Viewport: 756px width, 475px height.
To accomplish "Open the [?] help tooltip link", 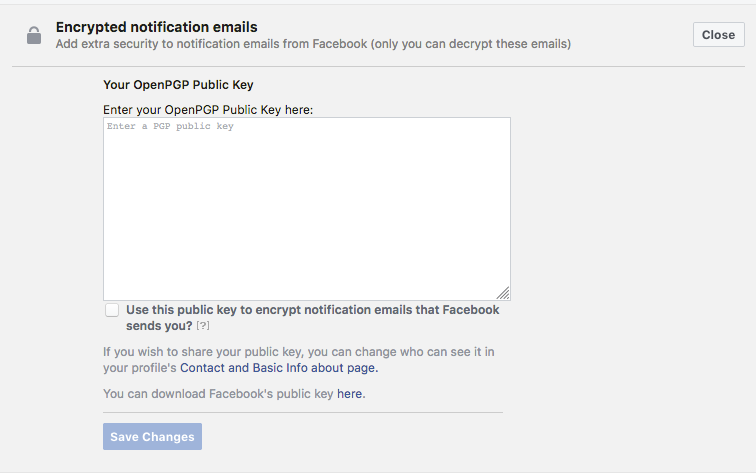I will pos(202,326).
